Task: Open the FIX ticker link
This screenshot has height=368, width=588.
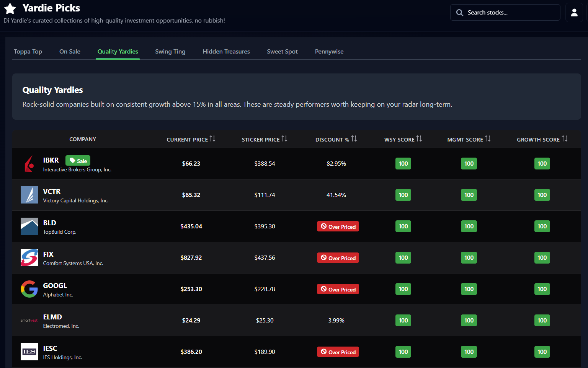Action: (x=48, y=254)
